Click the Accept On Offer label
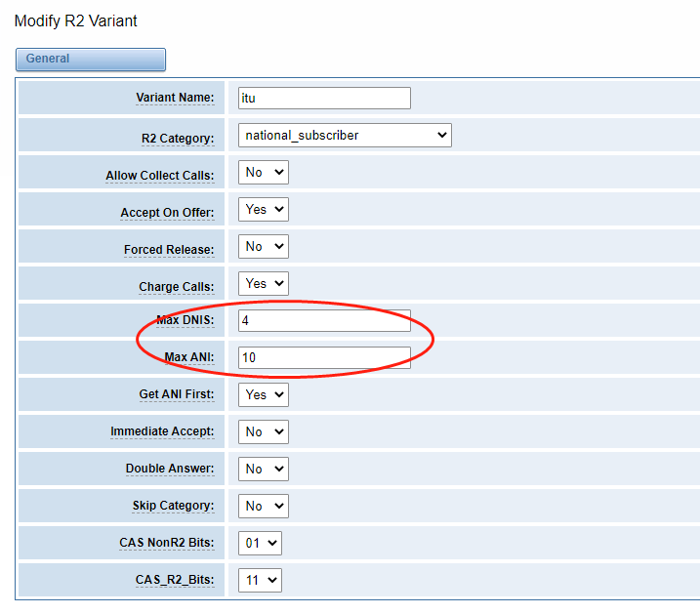The height and width of the screenshot is (614, 700). pyautogui.click(x=167, y=213)
